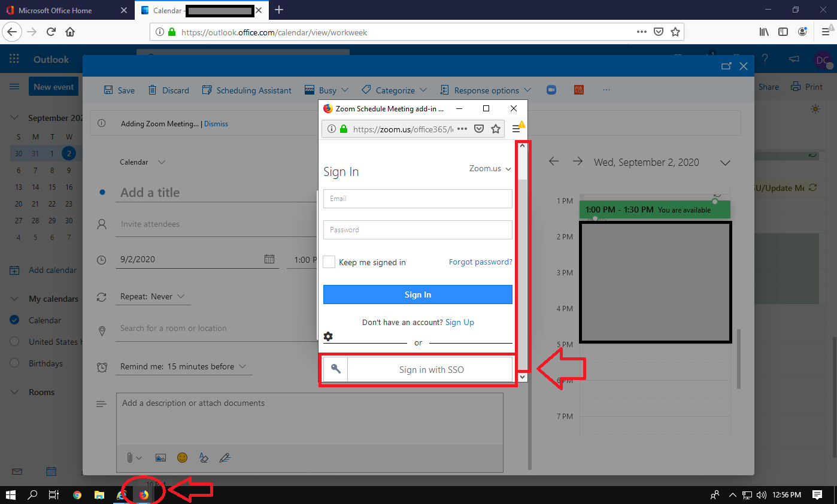Screen dimensions: 837x504
Task: Toggle the Outlook navigation pane hamburger
Action: click(14, 87)
